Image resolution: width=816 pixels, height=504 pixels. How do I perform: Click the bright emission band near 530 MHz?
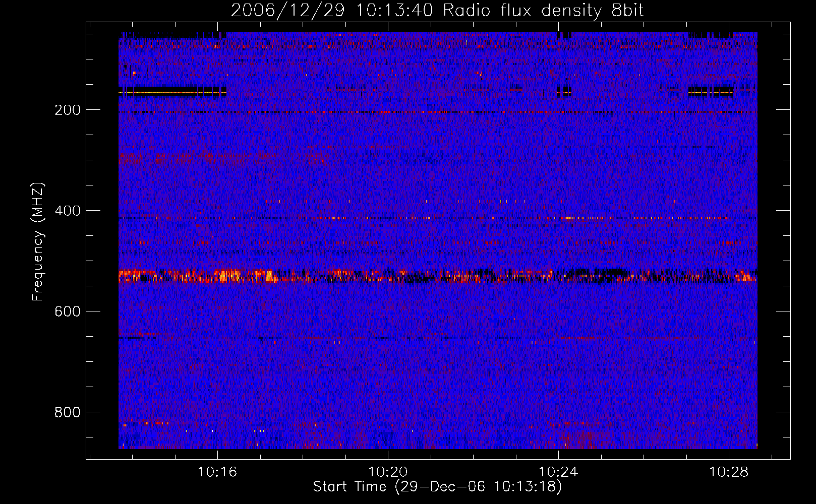pyautogui.click(x=438, y=276)
